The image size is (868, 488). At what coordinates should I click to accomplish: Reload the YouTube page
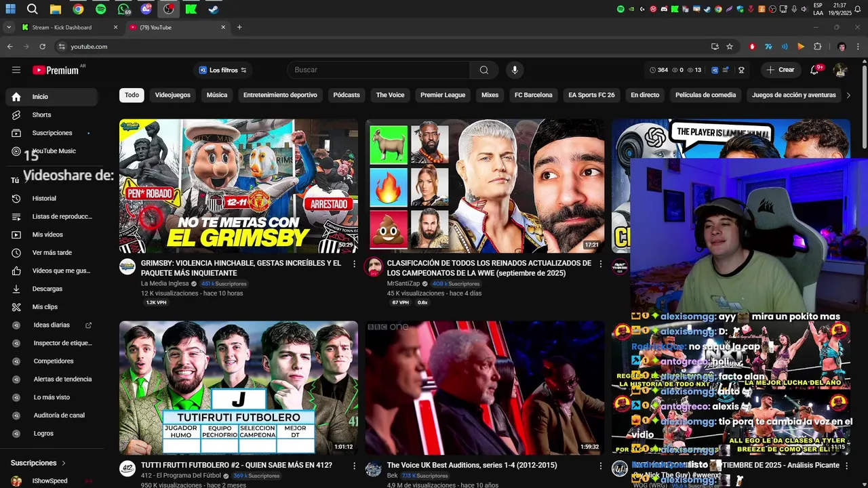pos(42,47)
